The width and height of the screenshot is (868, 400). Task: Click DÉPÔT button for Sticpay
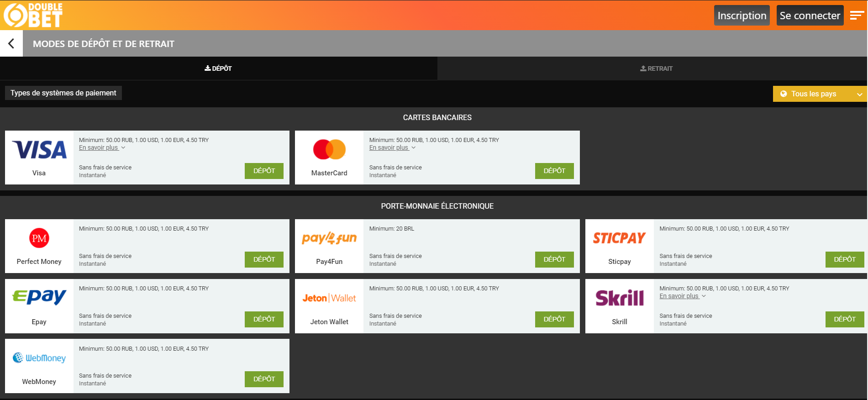[845, 259]
